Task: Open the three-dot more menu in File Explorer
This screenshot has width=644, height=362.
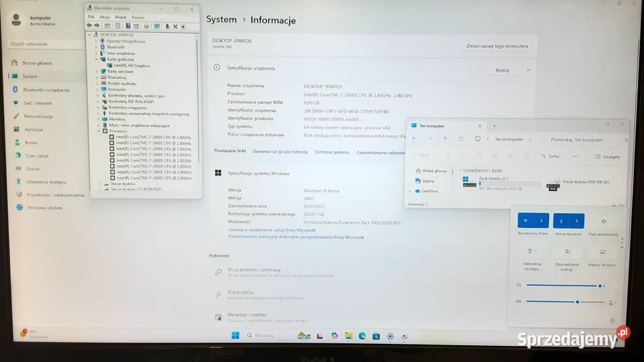Action: click(x=575, y=156)
